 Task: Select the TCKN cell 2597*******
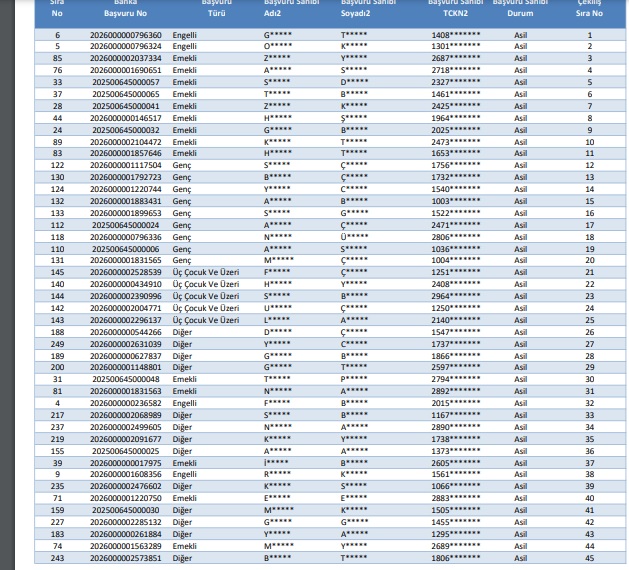pos(455,367)
